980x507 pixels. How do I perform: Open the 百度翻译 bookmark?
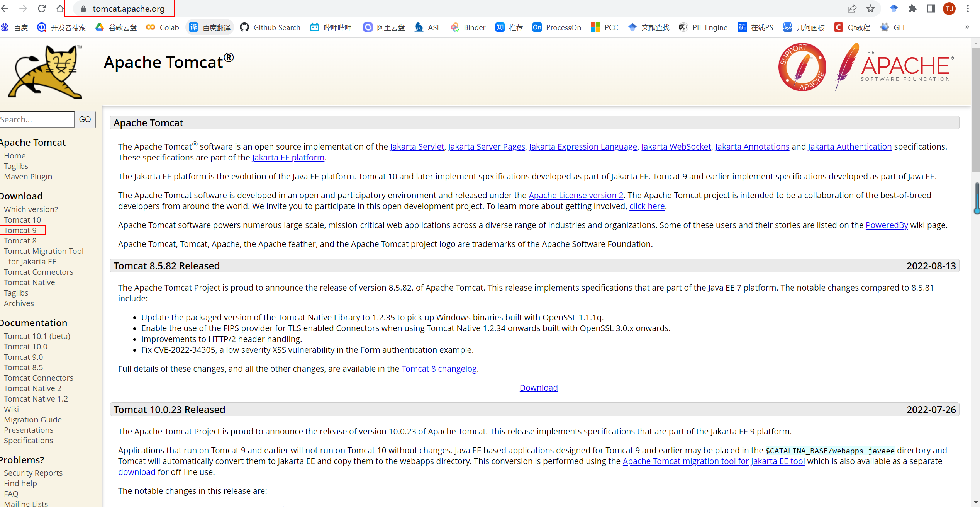click(209, 27)
